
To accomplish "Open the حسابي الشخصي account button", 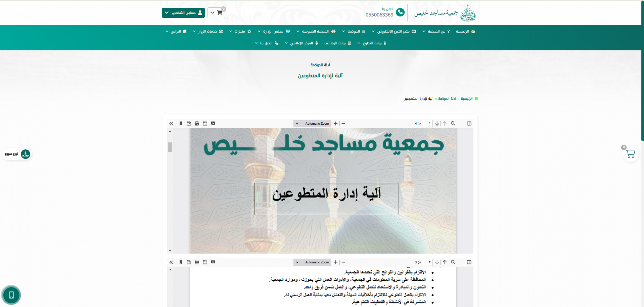I will click(x=183, y=13).
